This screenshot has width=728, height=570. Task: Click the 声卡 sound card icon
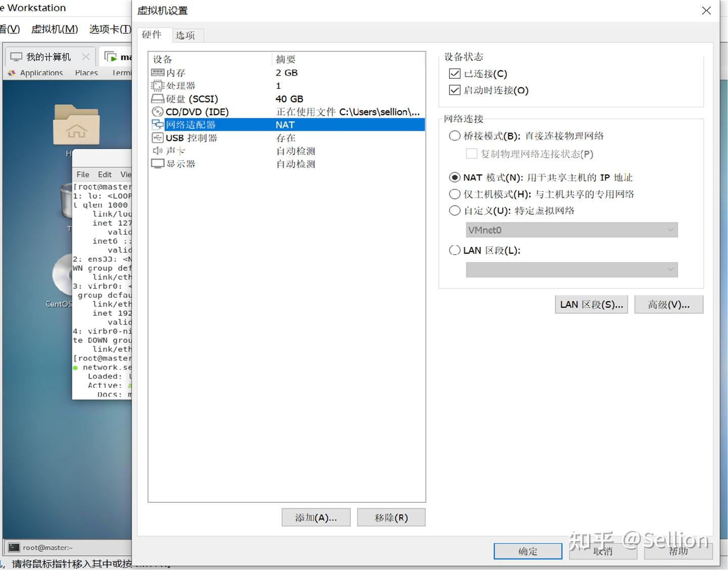[157, 151]
